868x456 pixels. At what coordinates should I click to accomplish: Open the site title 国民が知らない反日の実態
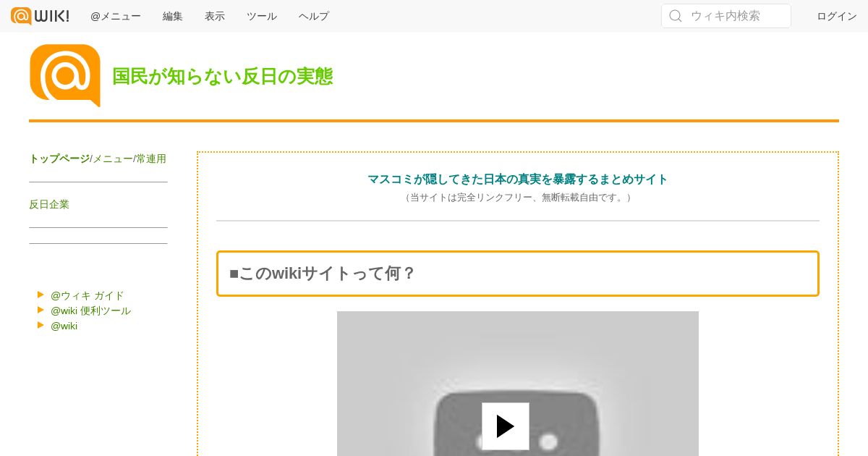click(x=223, y=76)
